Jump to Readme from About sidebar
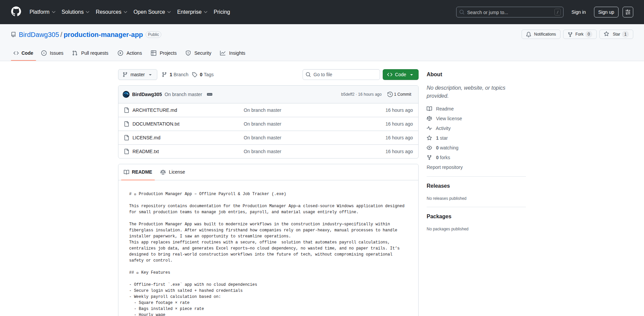The height and width of the screenshot is (316, 644). [440, 109]
